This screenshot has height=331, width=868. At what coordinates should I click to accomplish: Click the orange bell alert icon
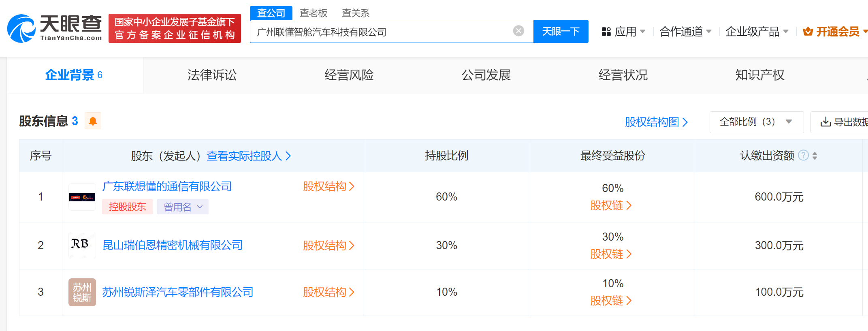tap(93, 121)
